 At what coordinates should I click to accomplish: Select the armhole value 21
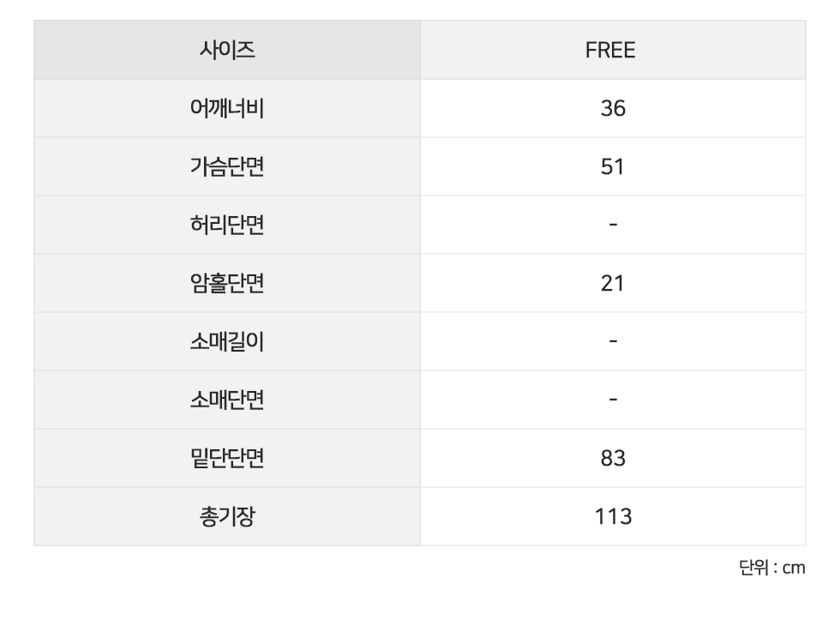(613, 284)
